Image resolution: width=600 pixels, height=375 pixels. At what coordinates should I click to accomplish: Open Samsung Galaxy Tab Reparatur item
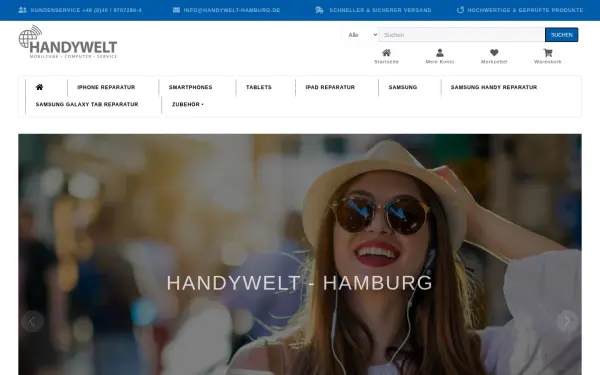point(87,104)
